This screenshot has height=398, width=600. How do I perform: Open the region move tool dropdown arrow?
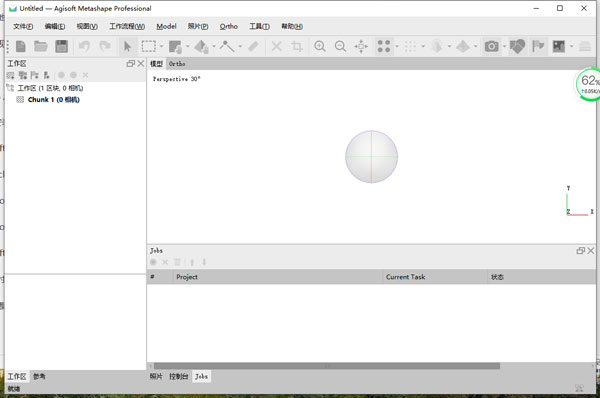(x=188, y=46)
